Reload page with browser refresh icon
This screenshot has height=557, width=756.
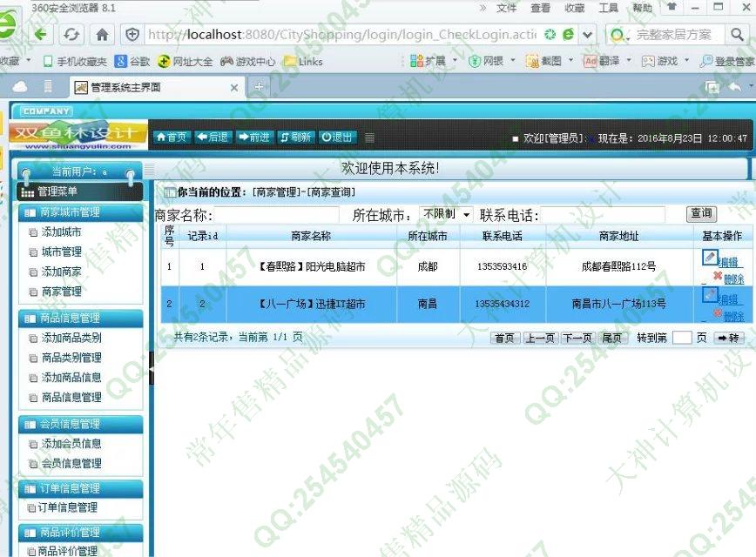(71, 35)
